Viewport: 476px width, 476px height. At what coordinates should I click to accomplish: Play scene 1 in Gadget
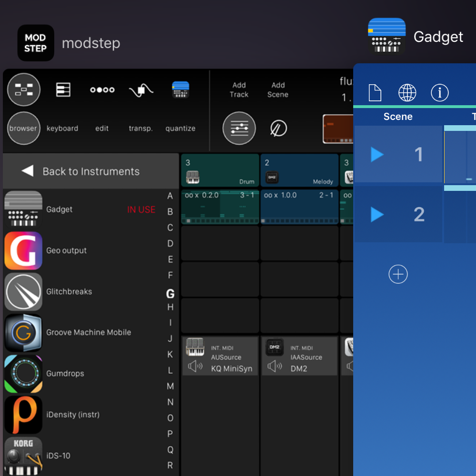377,155
